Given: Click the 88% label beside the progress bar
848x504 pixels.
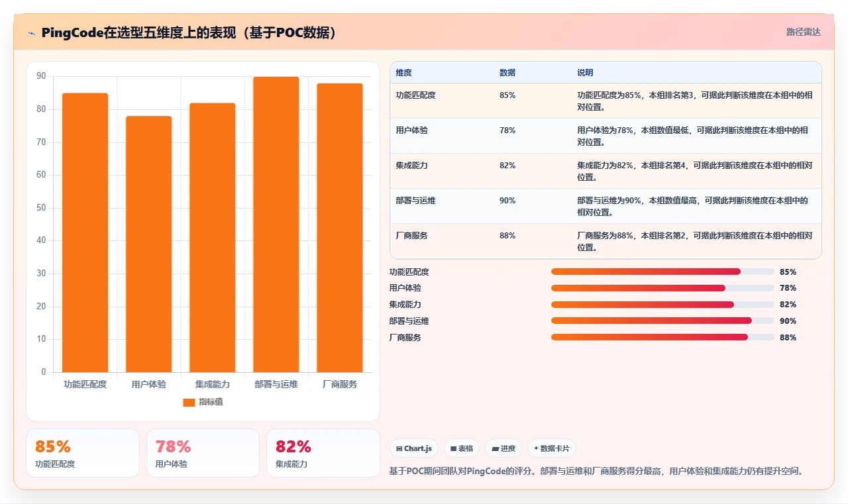Looking at the screenshot, I should (x=788, y=338).
